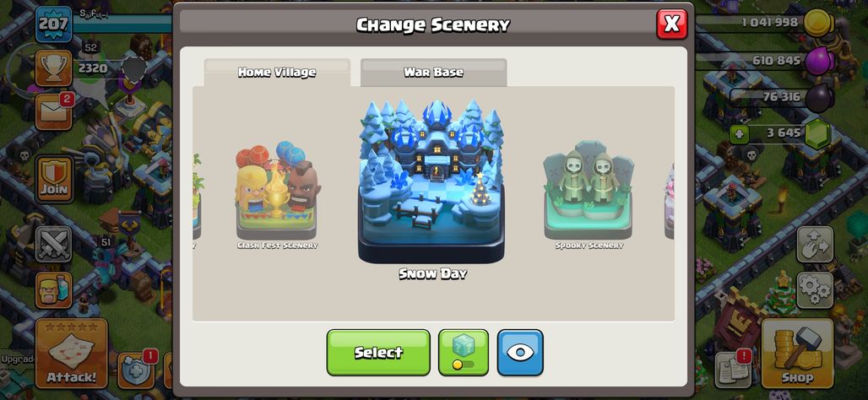Open the layout editor hand icon
The width and height of the screenshot is (868, 400).
[x=815, y=244]
